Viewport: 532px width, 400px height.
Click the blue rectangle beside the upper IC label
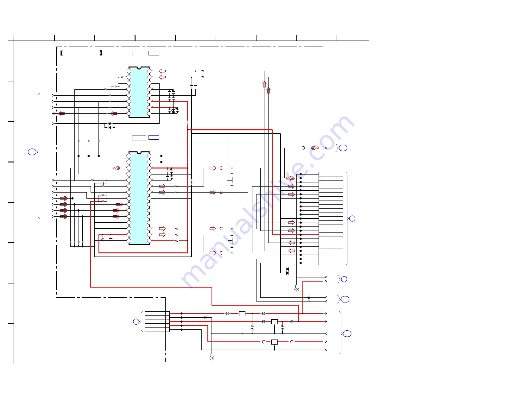click(x=154, y=53)
